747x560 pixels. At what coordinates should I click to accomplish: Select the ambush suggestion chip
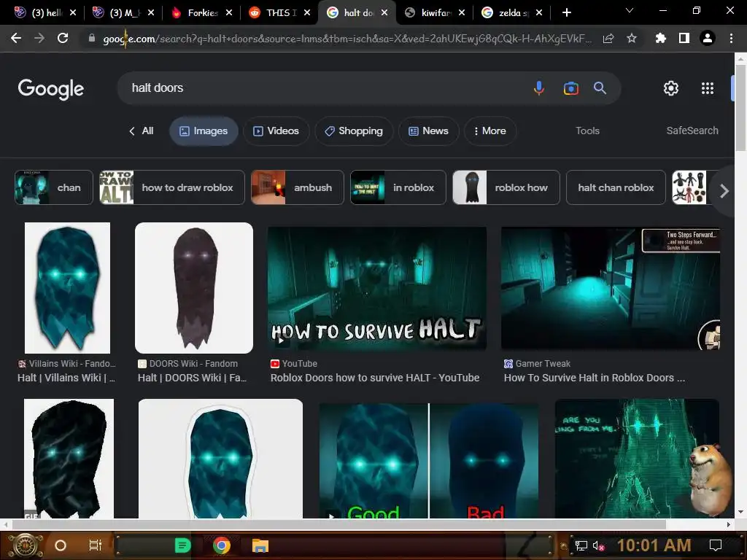(298, 187)
